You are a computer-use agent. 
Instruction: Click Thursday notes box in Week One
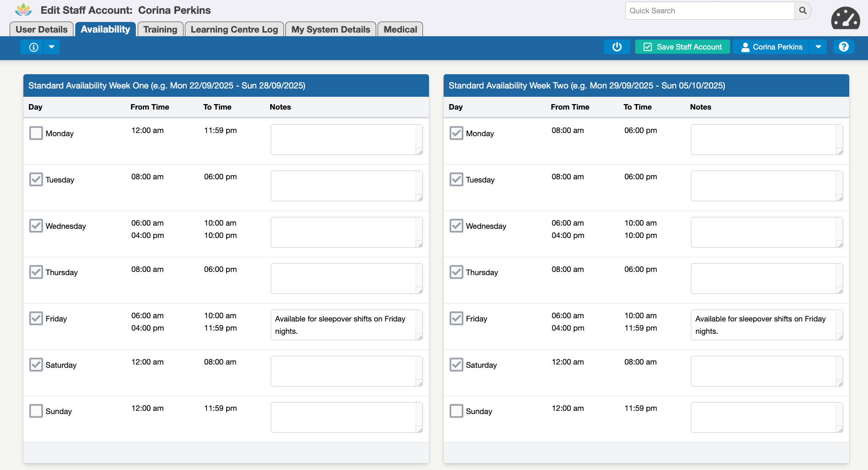346,278
